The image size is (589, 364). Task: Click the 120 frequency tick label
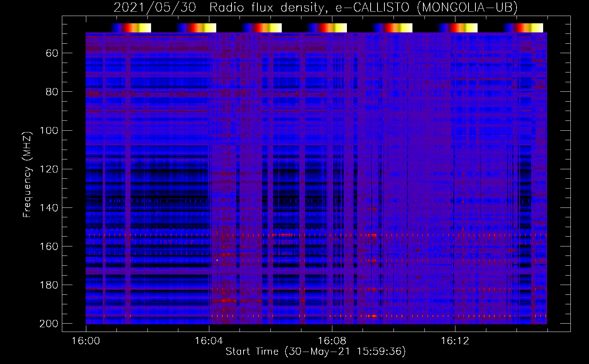click(x=49, y=169)
